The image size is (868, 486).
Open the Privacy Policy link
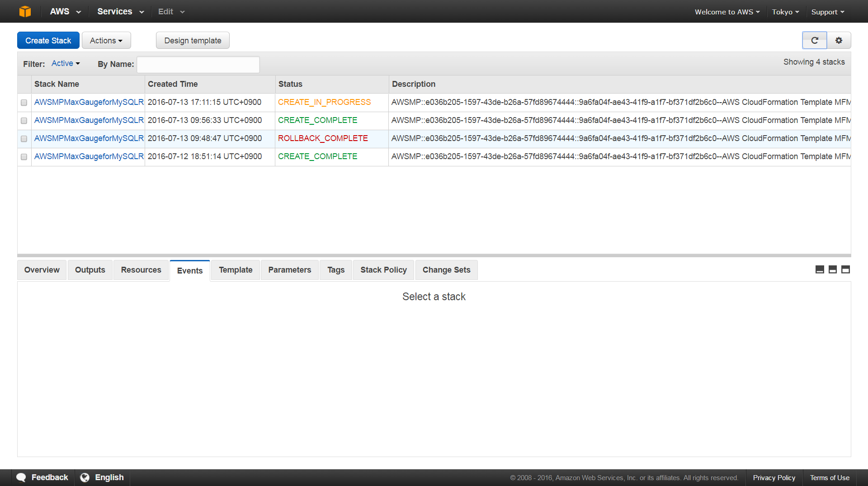coord(774,478)
